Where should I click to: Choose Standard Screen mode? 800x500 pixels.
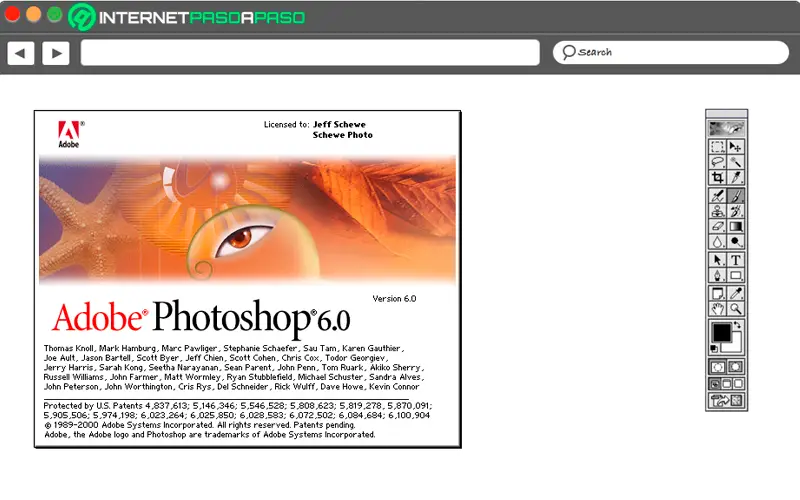715,384
